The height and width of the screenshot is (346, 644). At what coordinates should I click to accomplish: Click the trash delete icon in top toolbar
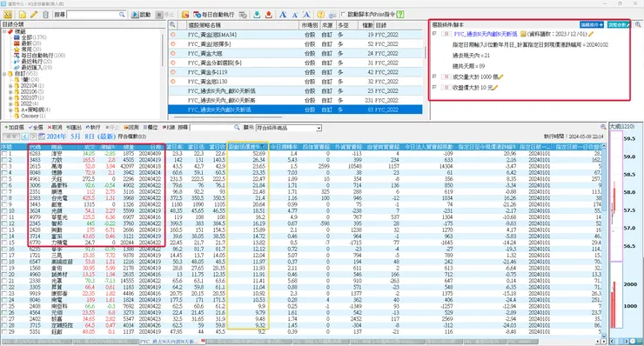[45, 15]
